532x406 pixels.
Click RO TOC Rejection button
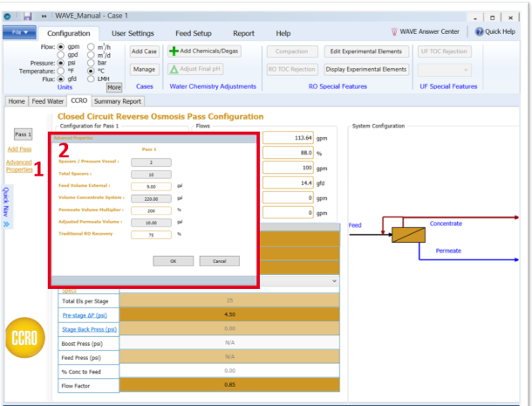pyautogui.click(x=292, y=69)
